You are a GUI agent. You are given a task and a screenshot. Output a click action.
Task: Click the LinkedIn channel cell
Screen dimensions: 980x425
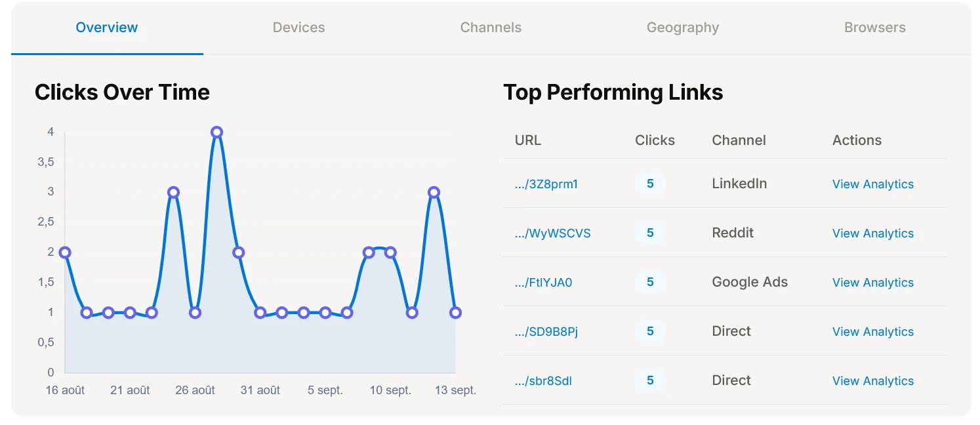tap(739, 184)
